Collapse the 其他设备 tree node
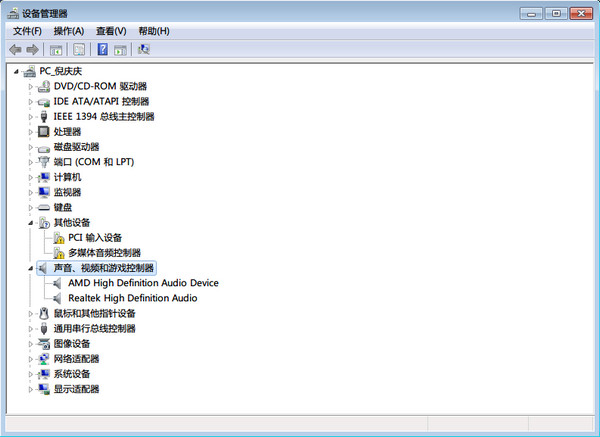 click(x=31, y=223)
